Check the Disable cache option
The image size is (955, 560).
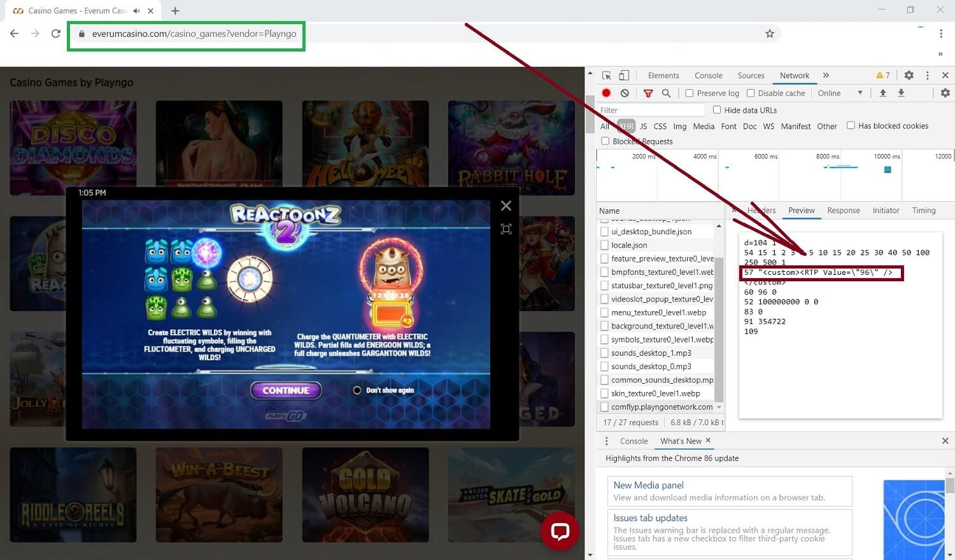point(751,93)
